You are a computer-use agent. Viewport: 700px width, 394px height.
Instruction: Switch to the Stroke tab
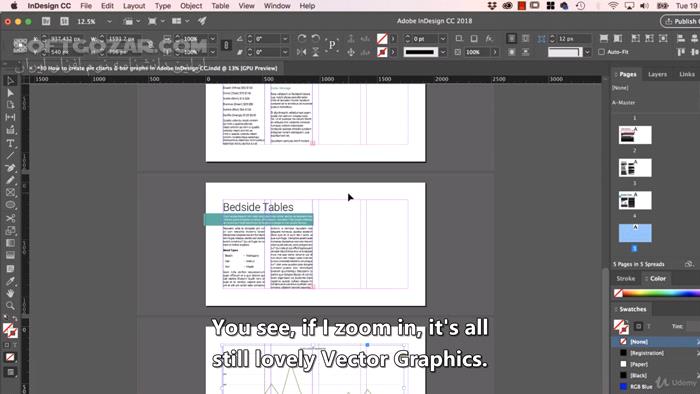tap(625, 278)
